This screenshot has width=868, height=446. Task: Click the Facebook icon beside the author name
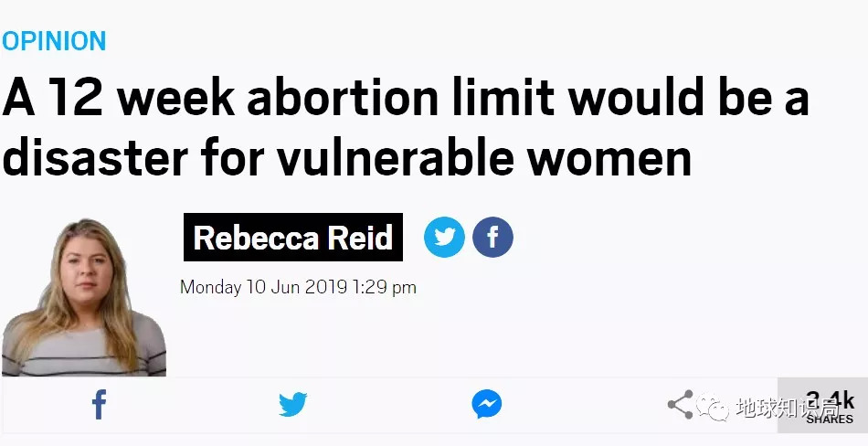492,238
